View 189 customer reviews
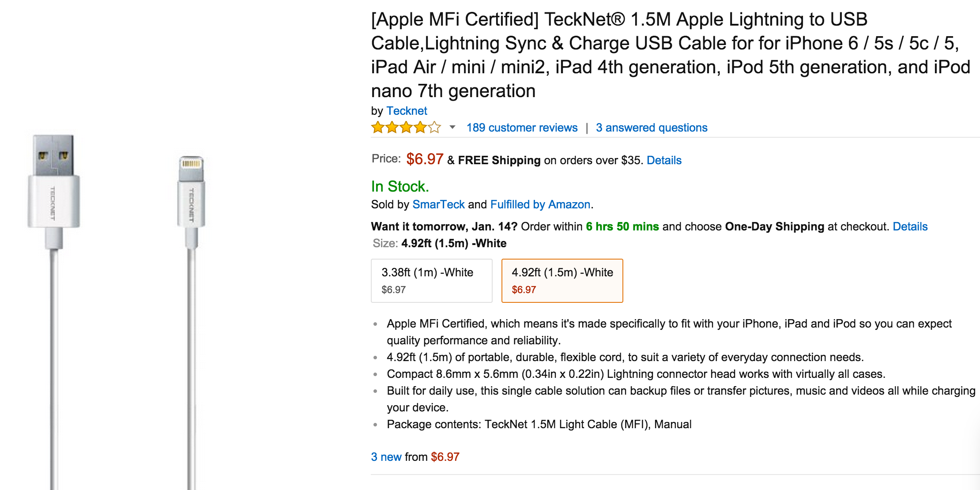 pyautogui.click(x=522, y=128)
